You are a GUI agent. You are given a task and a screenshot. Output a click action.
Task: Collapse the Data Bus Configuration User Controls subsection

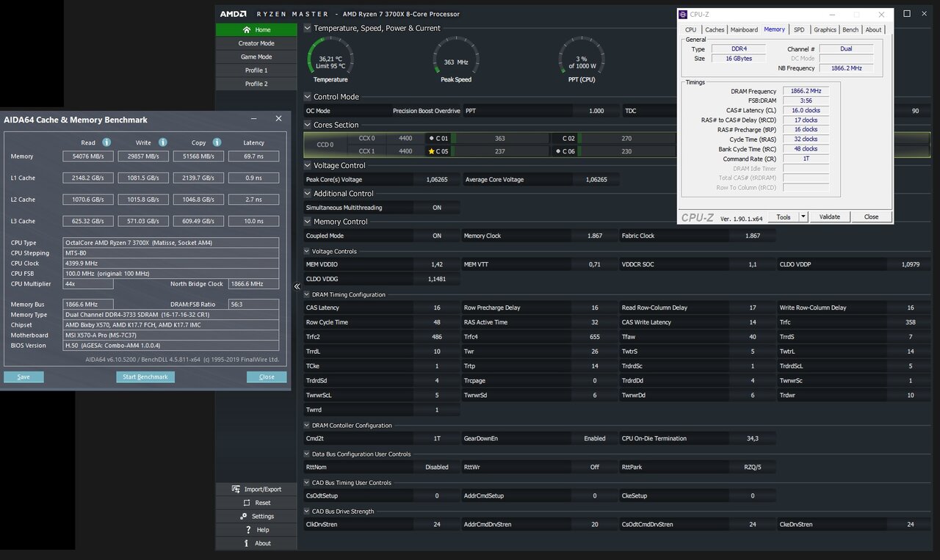307,454
